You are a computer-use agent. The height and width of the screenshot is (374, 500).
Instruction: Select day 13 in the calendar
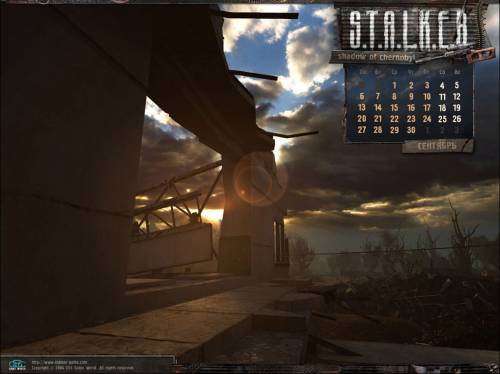pyautogui.click(x=362, y=108)
